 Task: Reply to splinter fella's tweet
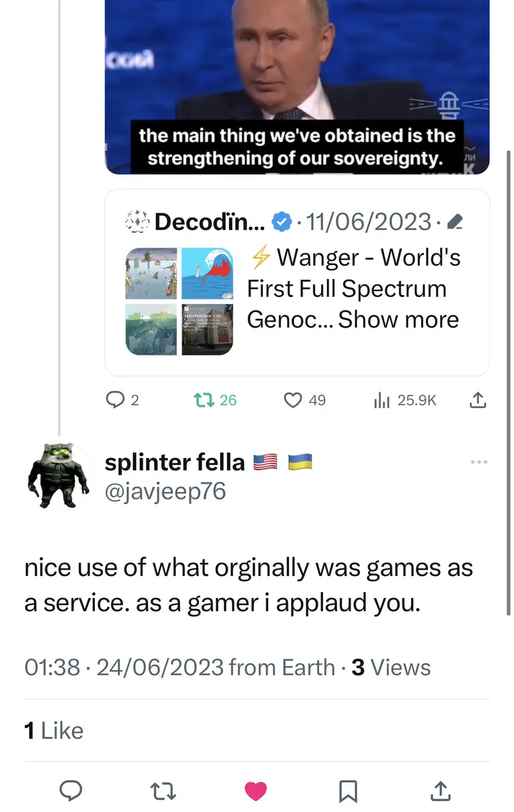pyautogui.click(x=70, y=790)
